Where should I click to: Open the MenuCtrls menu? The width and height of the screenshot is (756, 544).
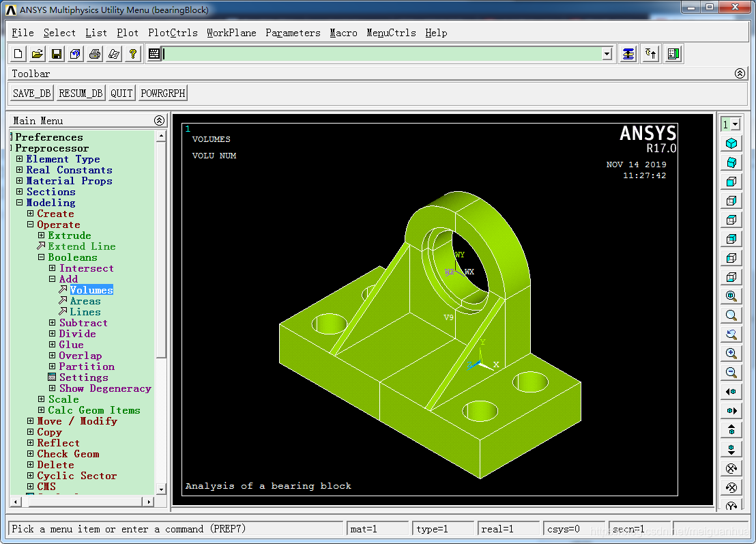click(x=391, y=33)
